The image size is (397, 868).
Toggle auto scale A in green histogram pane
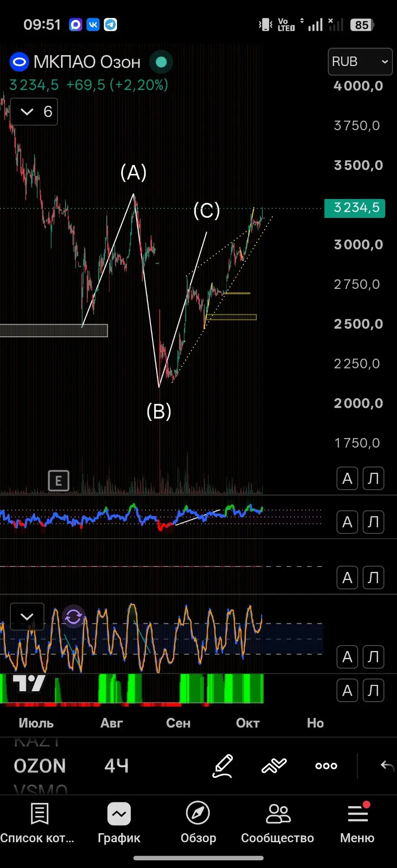coord(347,690)
